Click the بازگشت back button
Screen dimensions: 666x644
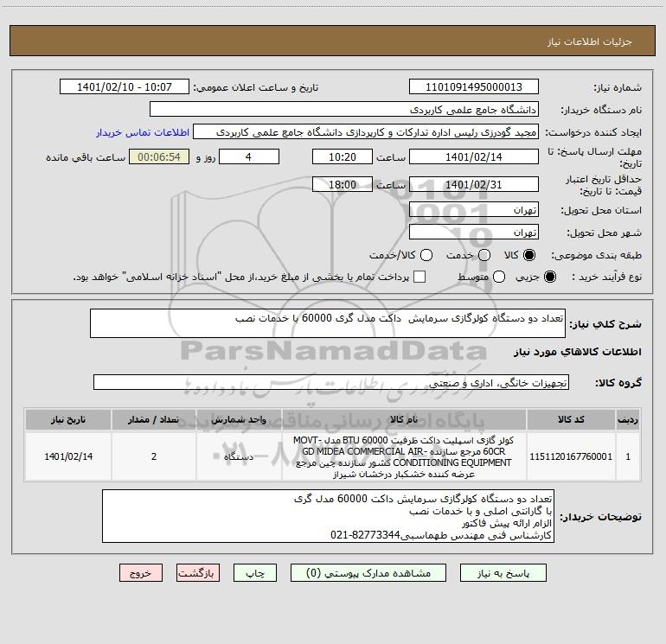click(x=198, y=573)
